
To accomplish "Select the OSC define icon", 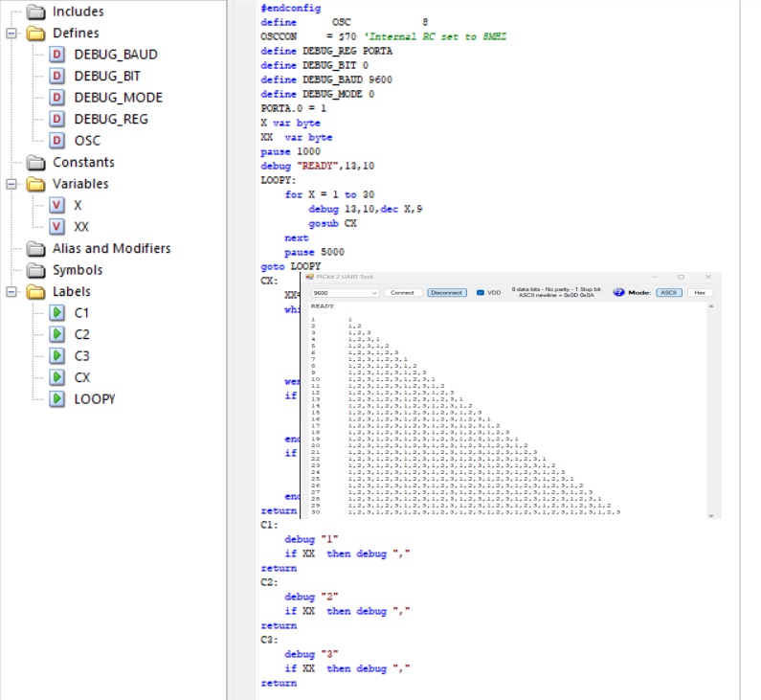I will [x=57, y=141].
